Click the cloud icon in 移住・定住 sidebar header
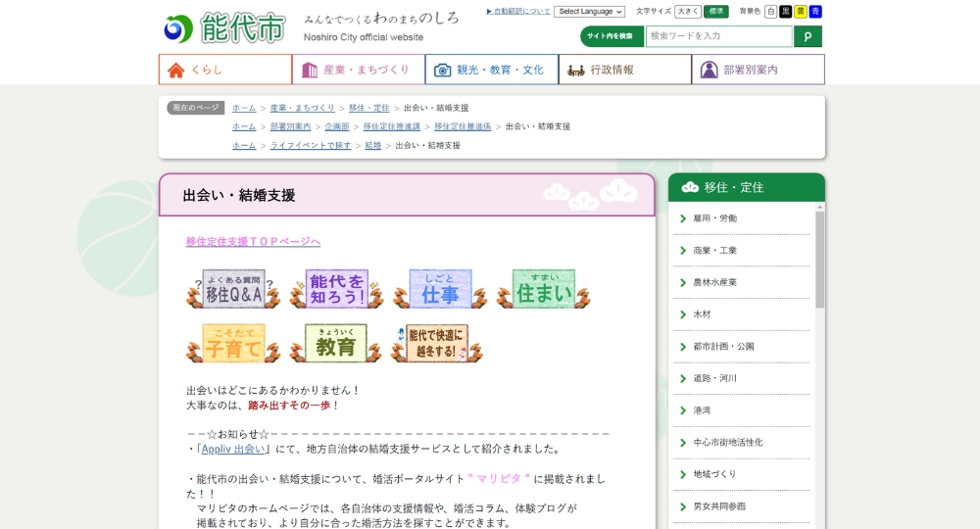The width and height of the screenshot is (980, 529). point(690,187)
